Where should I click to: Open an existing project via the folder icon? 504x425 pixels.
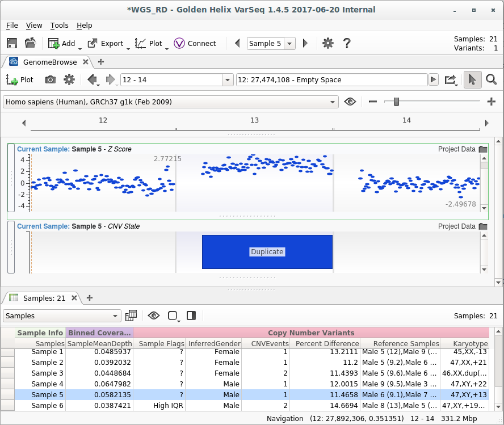30,43
